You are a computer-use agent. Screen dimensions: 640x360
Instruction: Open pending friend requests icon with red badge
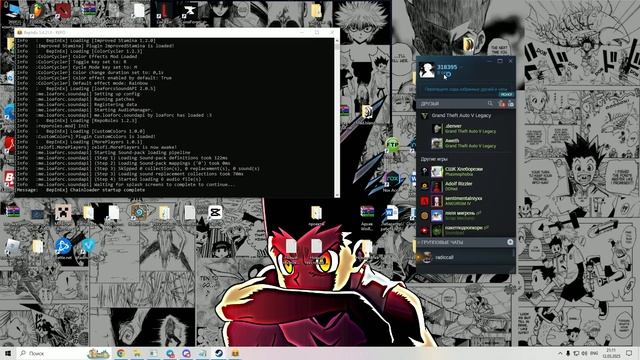[502, 104]
